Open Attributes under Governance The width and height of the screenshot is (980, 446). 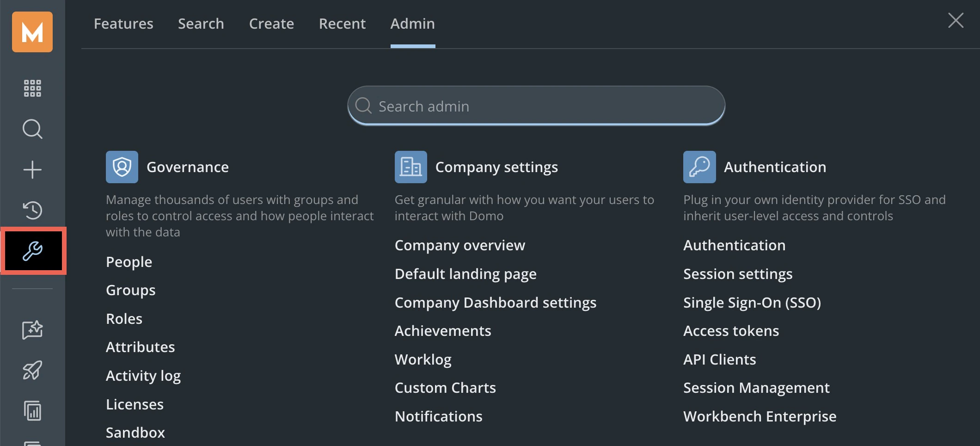(141, 347)
